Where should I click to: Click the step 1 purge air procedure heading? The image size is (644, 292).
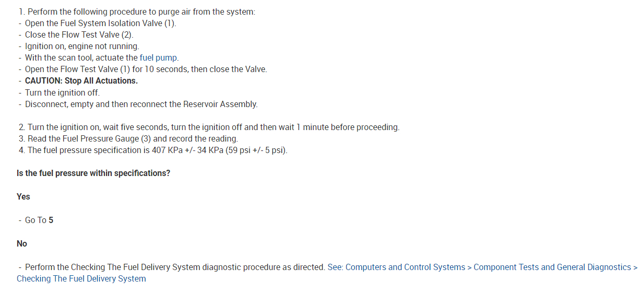click(136, 11)
